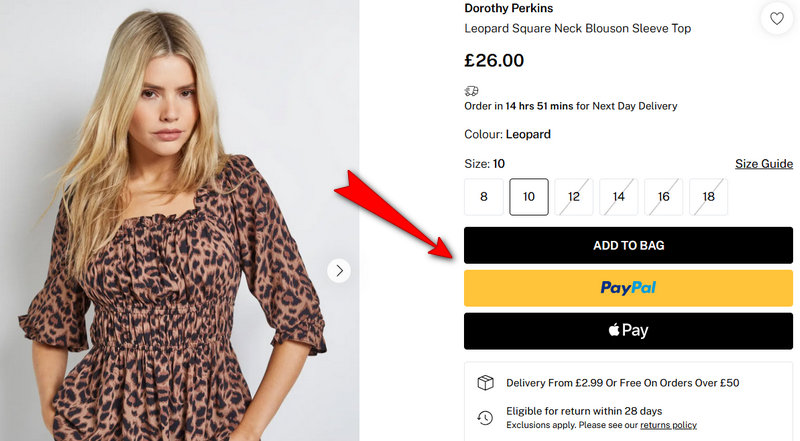The width and height of the screenshot is (800, 441).
Task: Show next product image with arrow
Action: 339,270
